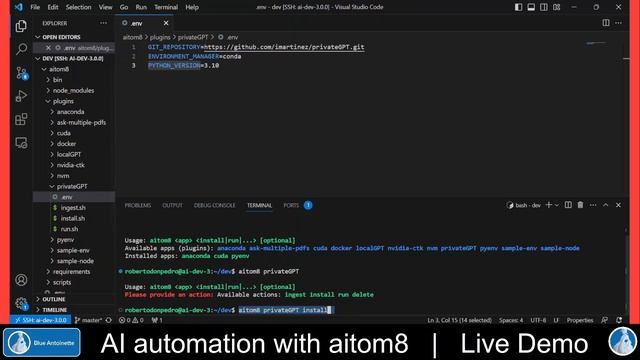Kill terminal with trash icon
The height and width of the screenshot is (360, 640).
pos(580,205)
